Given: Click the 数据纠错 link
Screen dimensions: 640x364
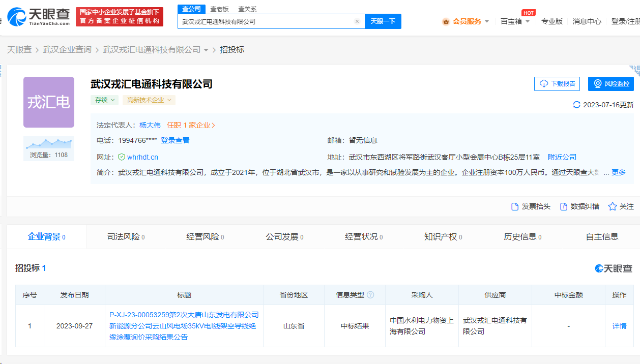Looking at the screenshot, I should pos(579,206).
